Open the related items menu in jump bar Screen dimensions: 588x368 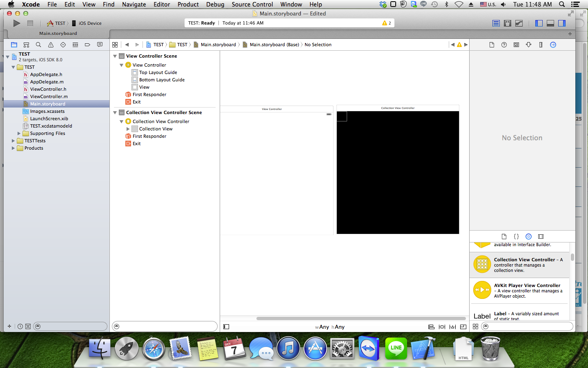115,45
